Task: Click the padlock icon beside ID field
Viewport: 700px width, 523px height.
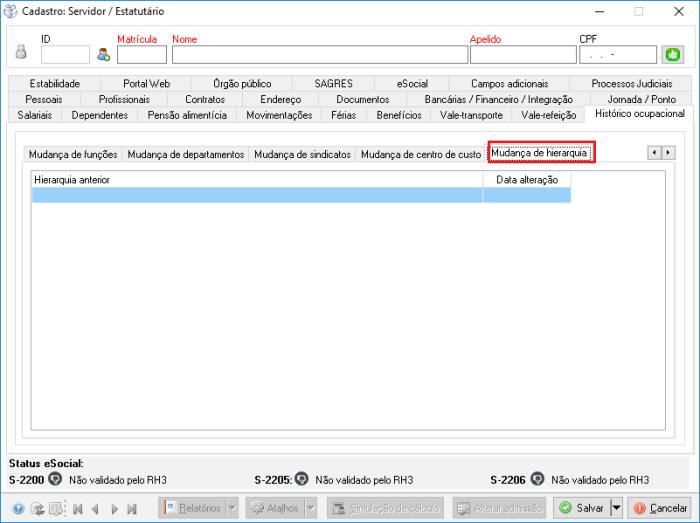Action: [21, 54]
